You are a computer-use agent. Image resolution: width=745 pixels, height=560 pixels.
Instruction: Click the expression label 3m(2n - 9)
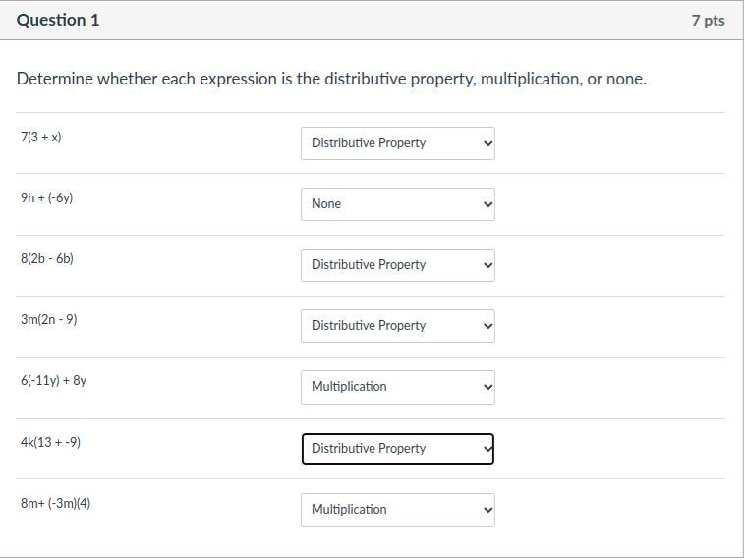pos(49,320)
